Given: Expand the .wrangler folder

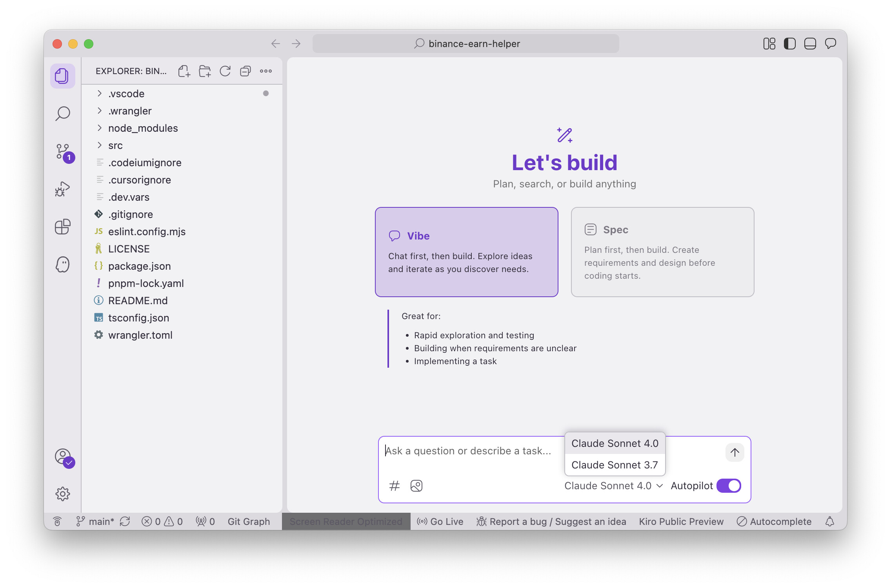Looking at the screenshot, I should pos(182,111).
